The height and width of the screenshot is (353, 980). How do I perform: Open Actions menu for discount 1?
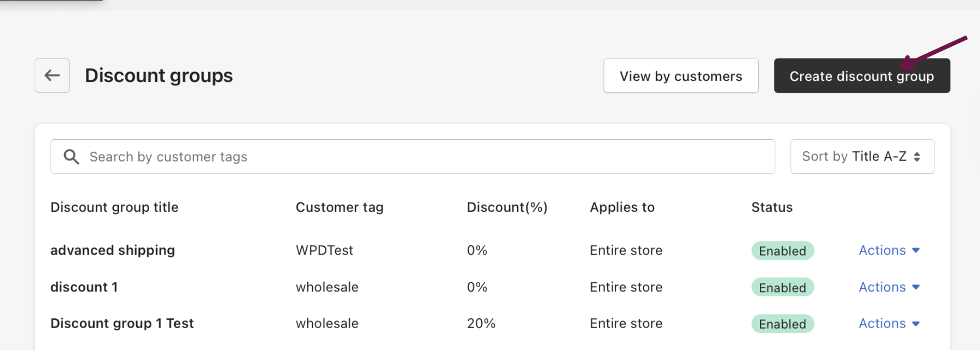pyautogui.click(x=889, y=287)
